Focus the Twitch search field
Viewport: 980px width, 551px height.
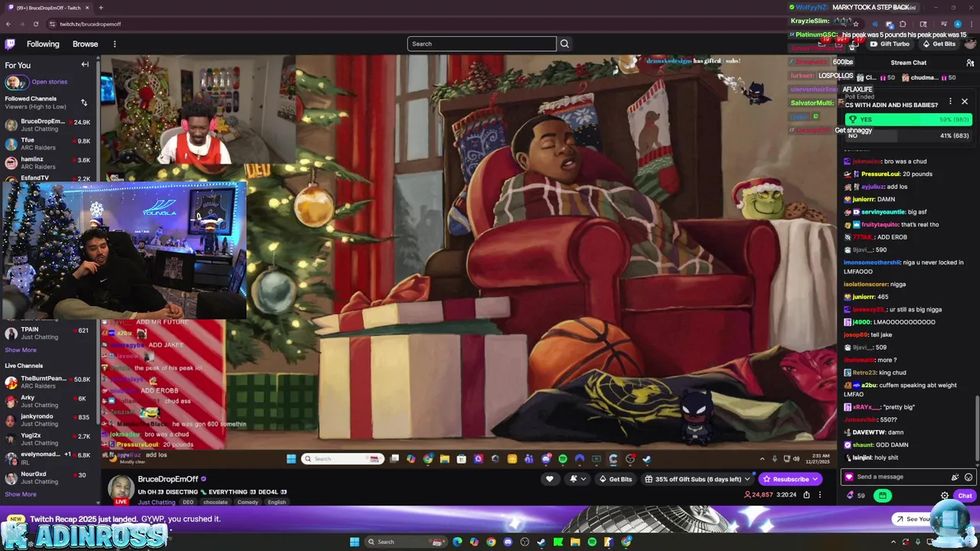point(482,44)
